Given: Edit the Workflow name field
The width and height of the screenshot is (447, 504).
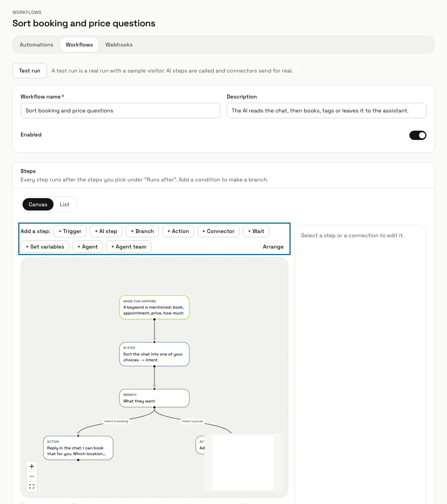Looking at the screenshot, I should pyautogui.click(x=120, y=110).
